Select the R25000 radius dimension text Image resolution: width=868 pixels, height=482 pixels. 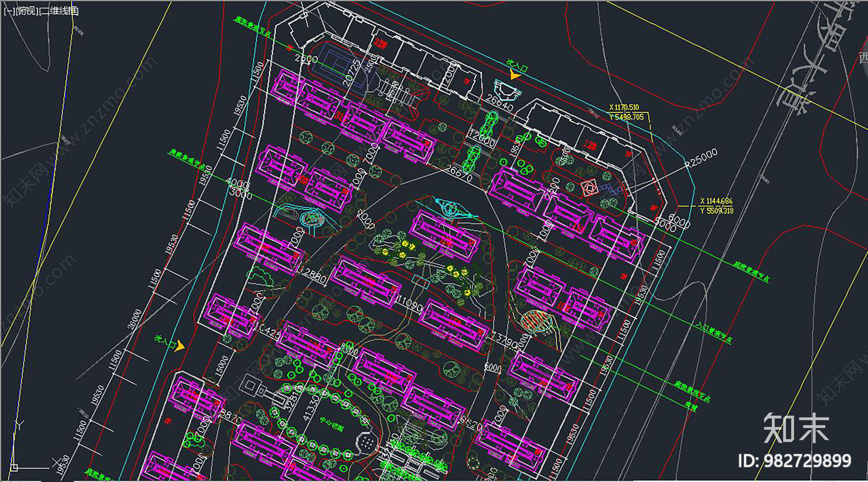(700, 158)
